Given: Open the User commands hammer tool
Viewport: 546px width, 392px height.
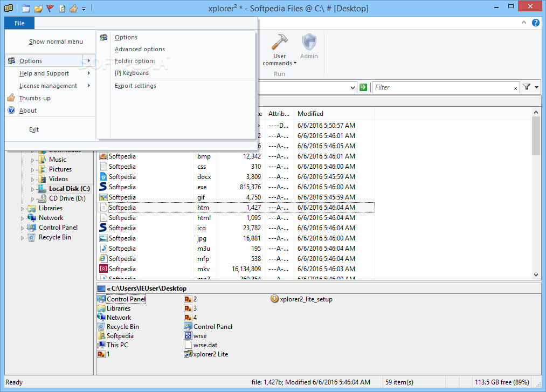Looking at the screenshot, I should point(280,50).
